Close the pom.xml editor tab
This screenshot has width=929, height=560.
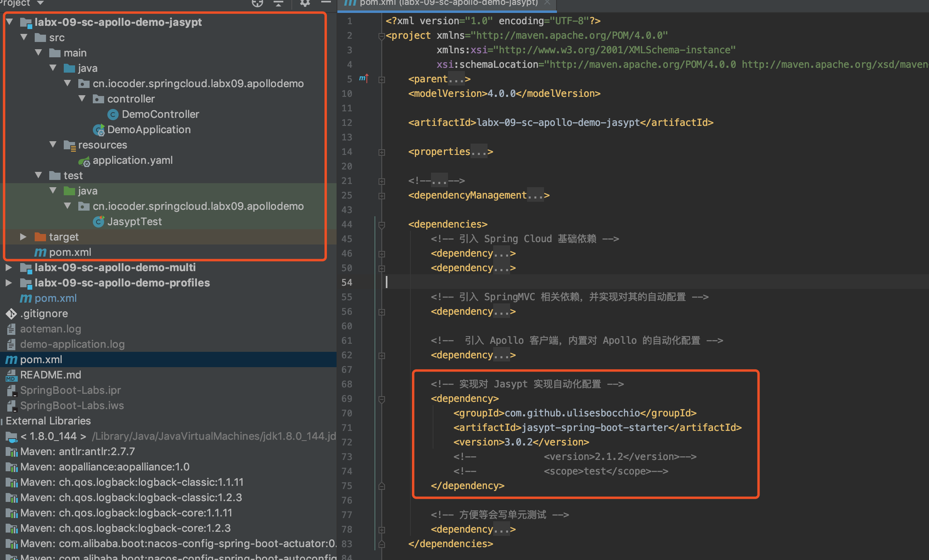547,2
